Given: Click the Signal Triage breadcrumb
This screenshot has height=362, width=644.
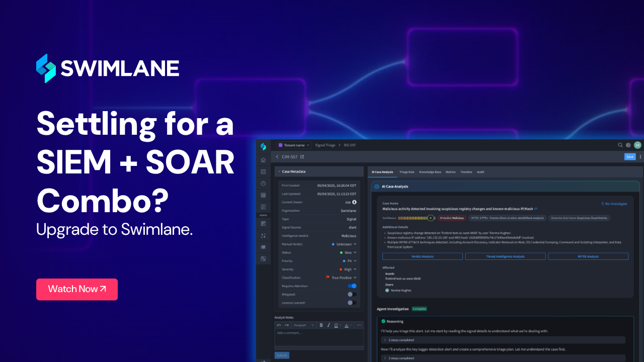Looking at the screenshot, I should [325, 145].
